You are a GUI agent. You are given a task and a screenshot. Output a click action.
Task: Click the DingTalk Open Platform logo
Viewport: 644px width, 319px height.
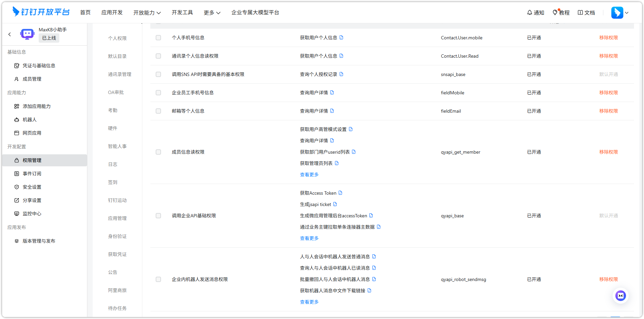coord(41,12)
